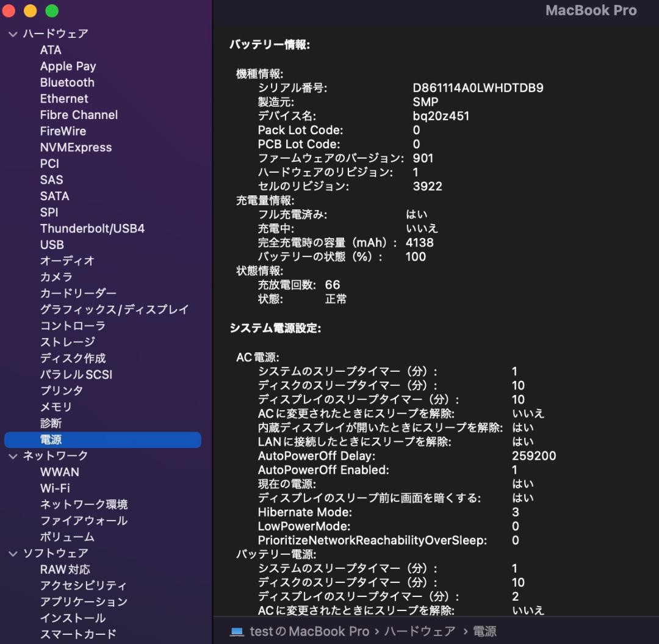Open the アプリケーション software report
This screenshot has width=659, height=644.
[82, 602]
